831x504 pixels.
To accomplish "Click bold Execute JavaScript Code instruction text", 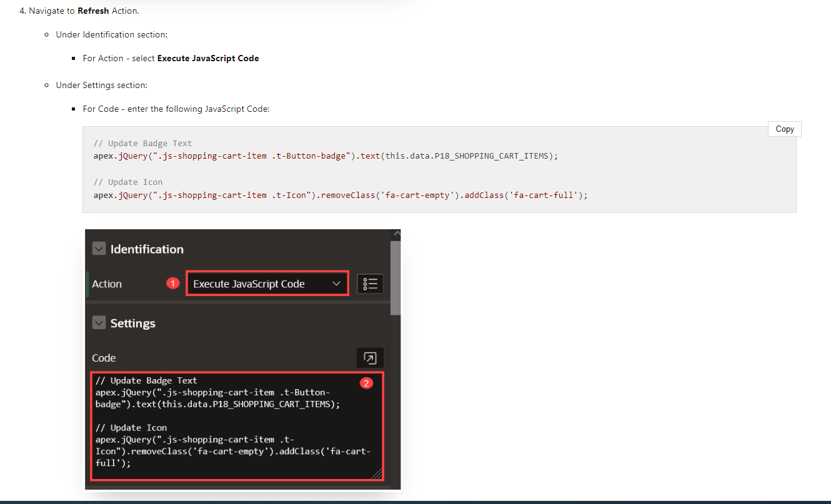I will pos(207,58).
